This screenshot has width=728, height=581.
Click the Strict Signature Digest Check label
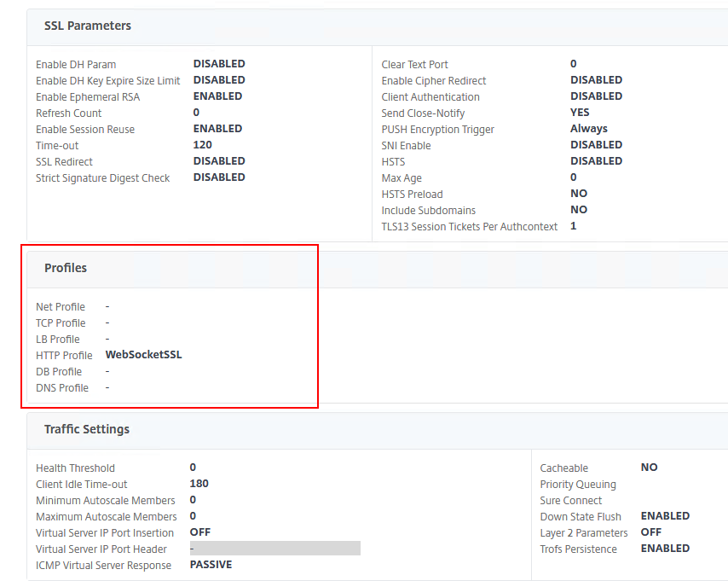coord(102,178)
